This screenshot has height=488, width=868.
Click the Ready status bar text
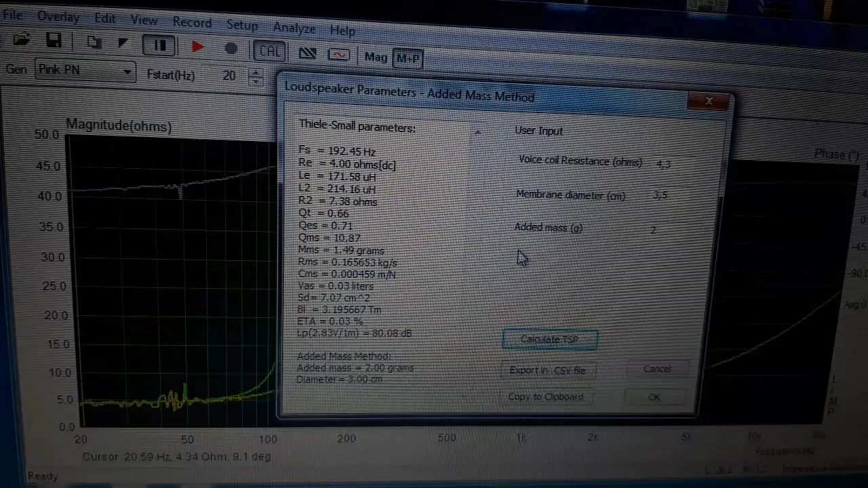coord(42,476)
